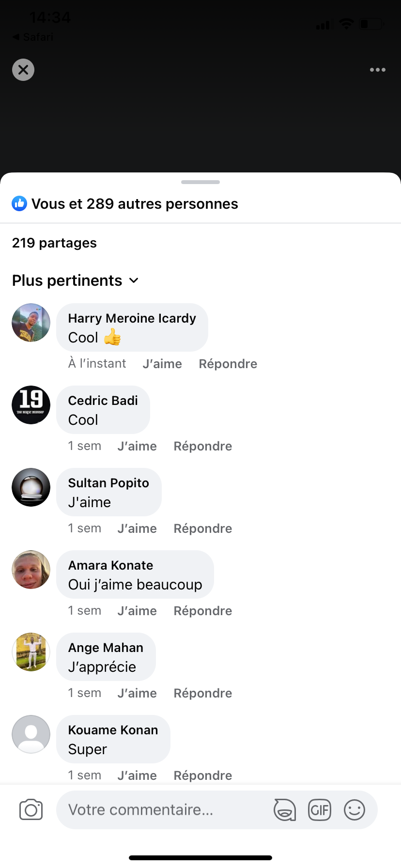Reply to Sultan Popito's comment
This screenshot has width=401, height=868.
(x=203, y=528)
